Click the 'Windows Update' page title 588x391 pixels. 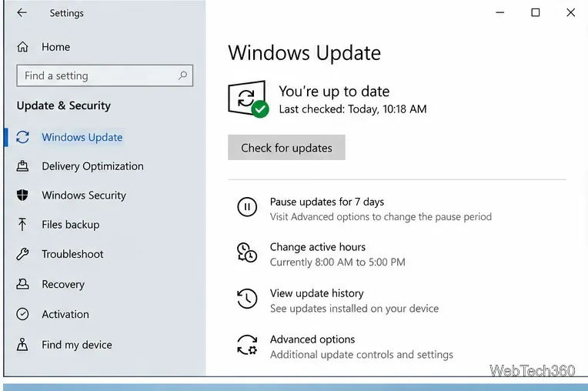pos(305,53)
